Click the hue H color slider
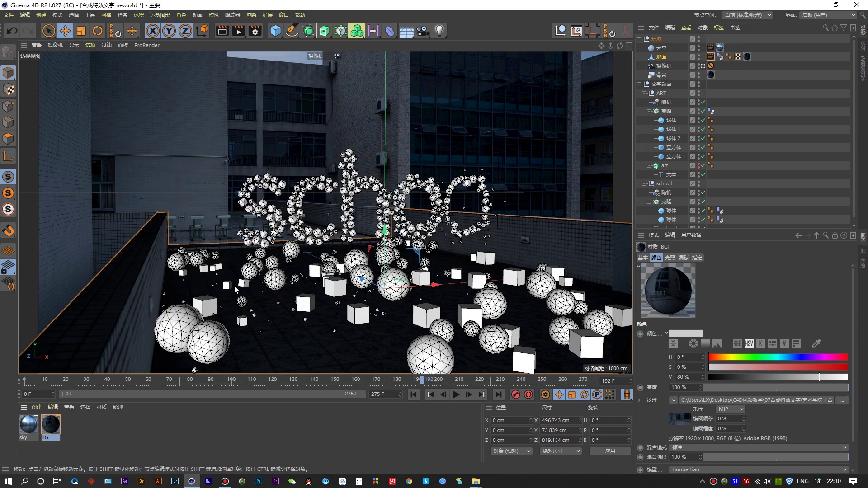This screenshot has width=868, height=488. pyautogui.click(x=778, y=357)
